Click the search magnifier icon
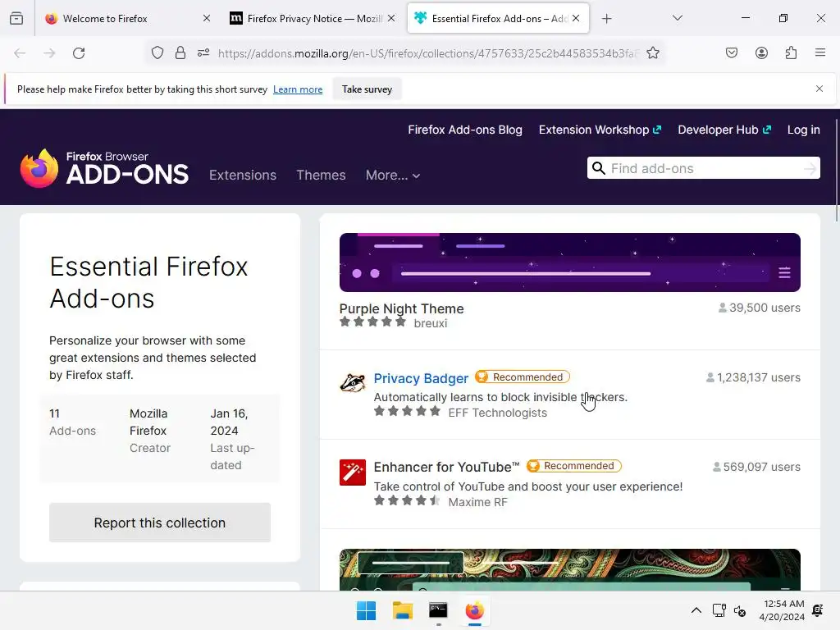This screenshot has height=630, width=840. coord(598,168)
